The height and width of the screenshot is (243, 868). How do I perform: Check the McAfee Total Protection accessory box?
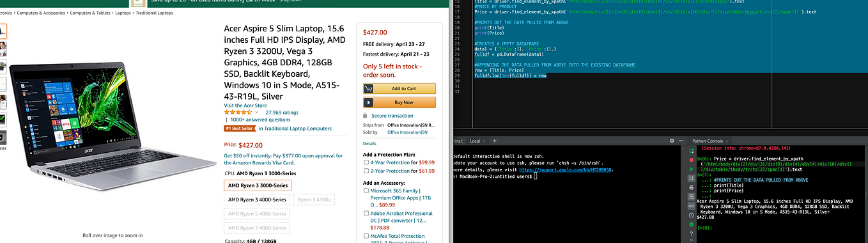(x=366, y=237)
